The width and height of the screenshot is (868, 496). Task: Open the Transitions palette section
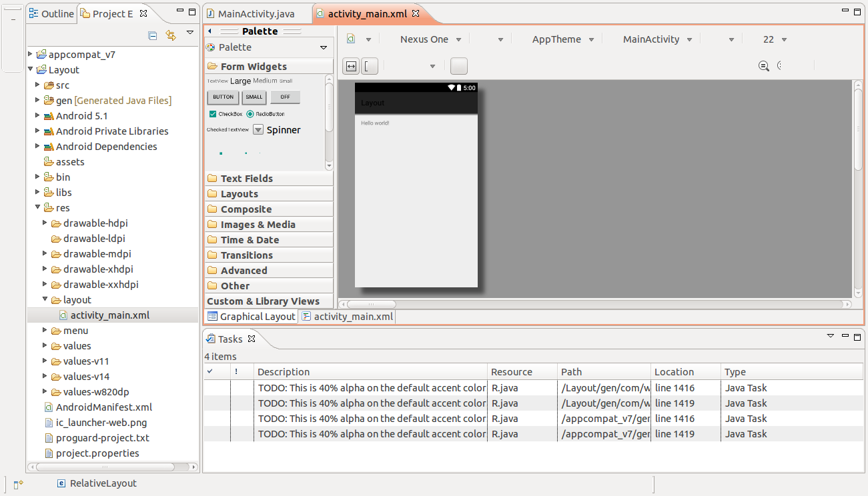(269, 255)
